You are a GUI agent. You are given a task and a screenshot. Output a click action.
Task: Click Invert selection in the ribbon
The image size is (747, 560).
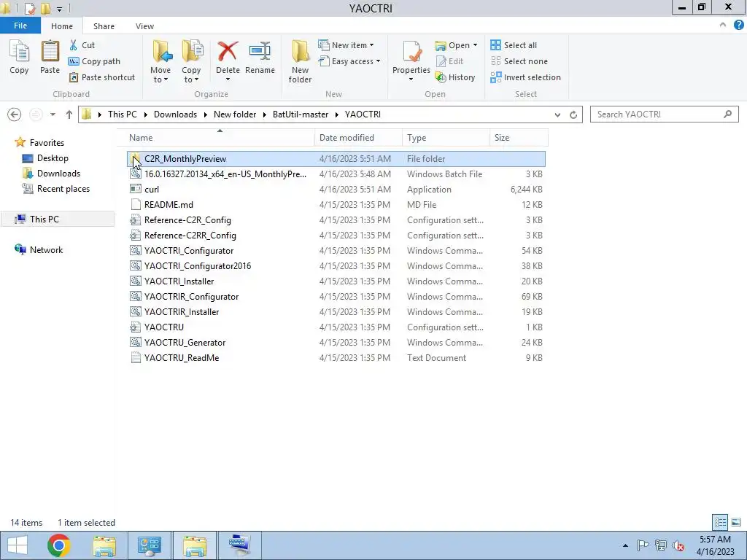click(525, 77)
